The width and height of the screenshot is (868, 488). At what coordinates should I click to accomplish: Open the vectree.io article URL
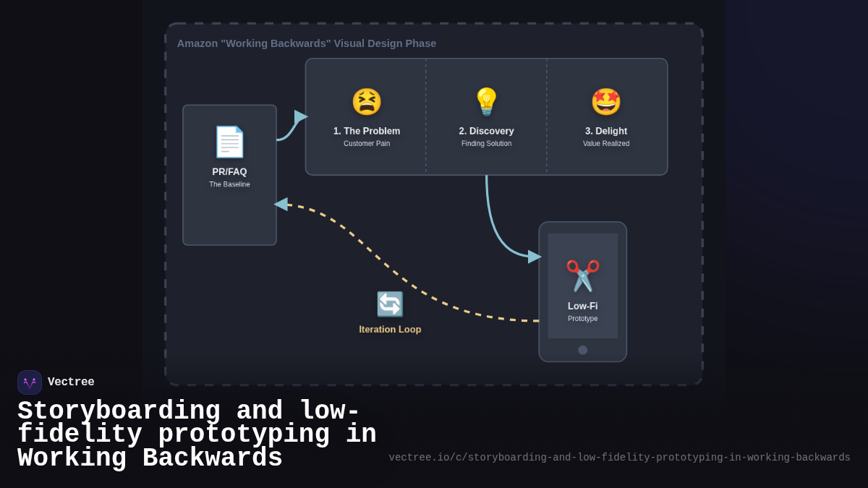tap(619, 457)
